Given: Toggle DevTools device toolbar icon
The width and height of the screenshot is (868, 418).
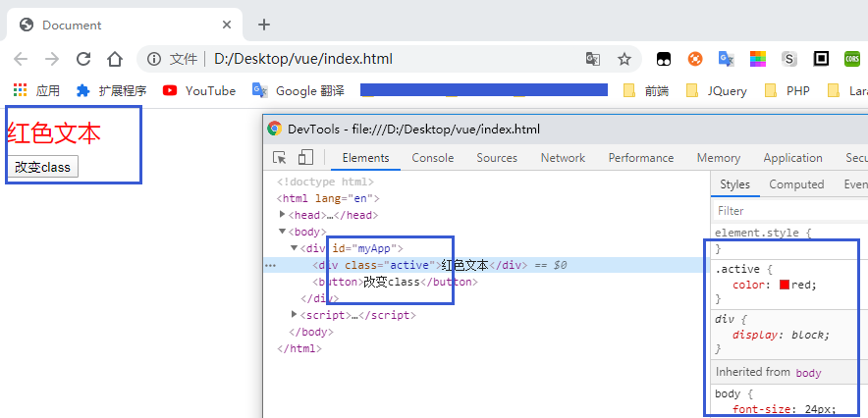Looking at the screenshot, I should coord(305,158).
